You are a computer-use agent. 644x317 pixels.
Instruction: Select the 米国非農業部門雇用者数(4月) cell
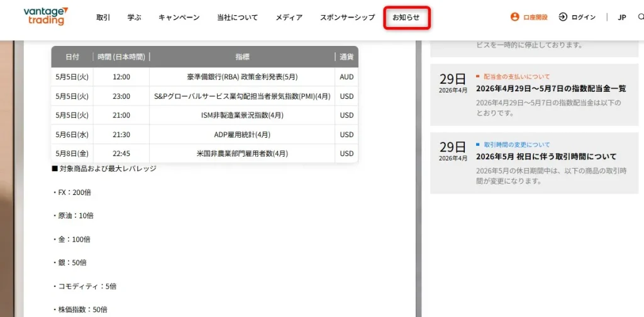pyautogui.click(x=242, y=153)
